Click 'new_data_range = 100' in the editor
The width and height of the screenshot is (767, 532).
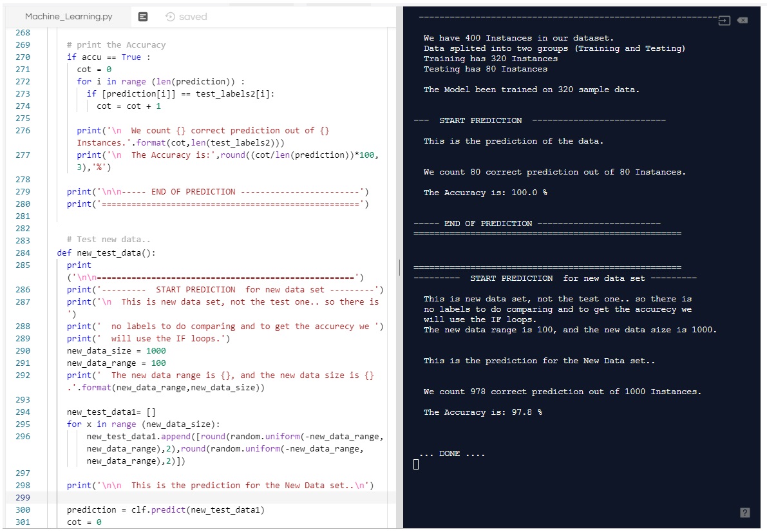coord(117,363)
